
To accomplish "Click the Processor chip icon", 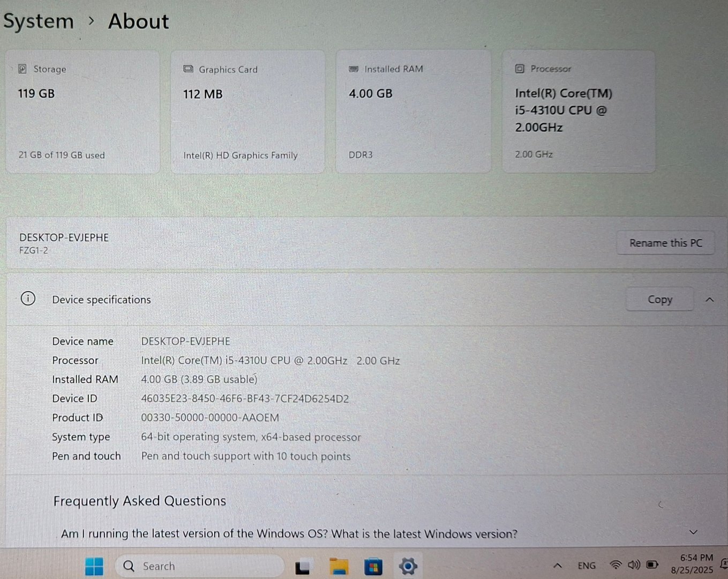I will point(520,69).
